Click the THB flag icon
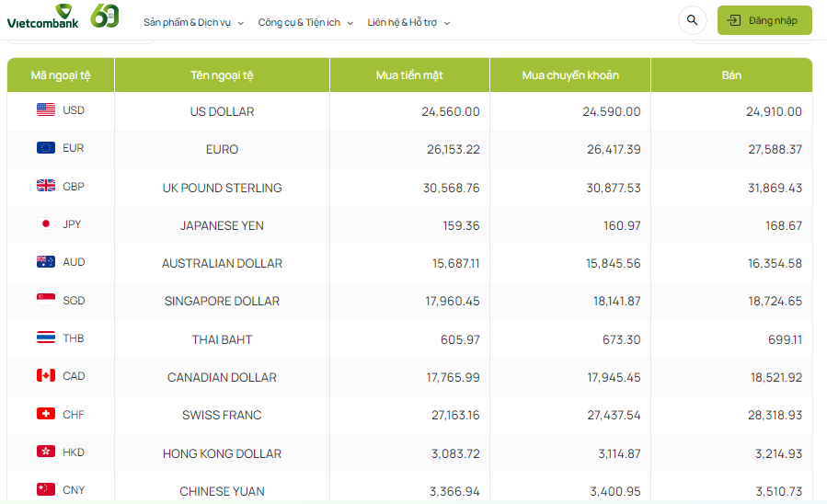Image resolution: width=827 pixels, height=504 pixels. (46, 338)
